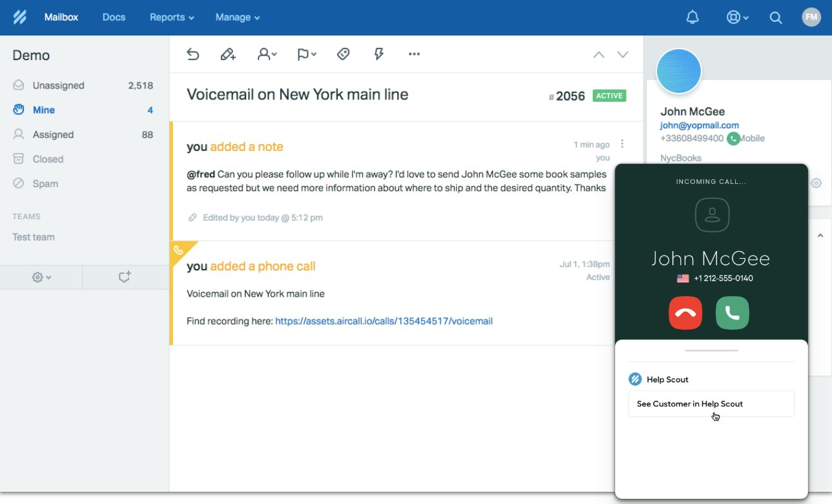Click NycBooks company text

point(681,157)
